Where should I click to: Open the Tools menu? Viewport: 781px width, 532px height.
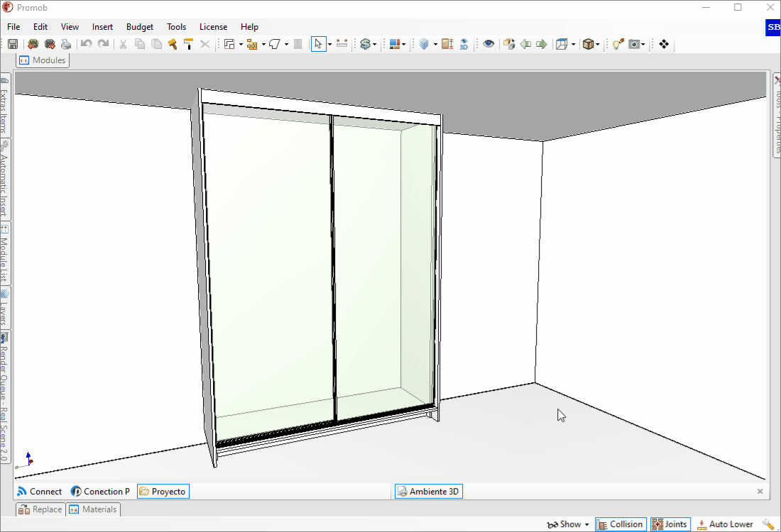point(176,27)
